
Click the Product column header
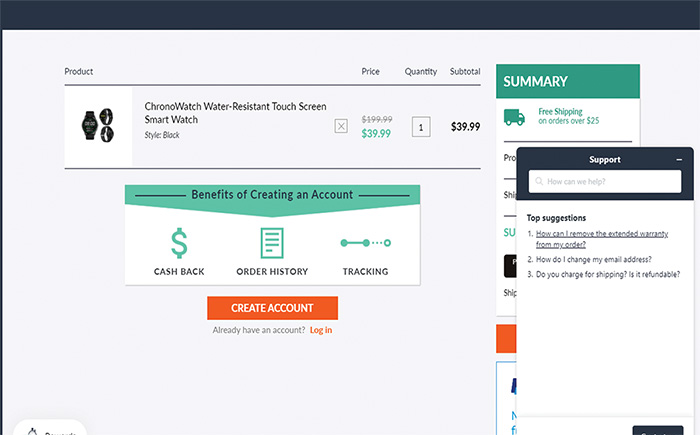pos(79,71)
